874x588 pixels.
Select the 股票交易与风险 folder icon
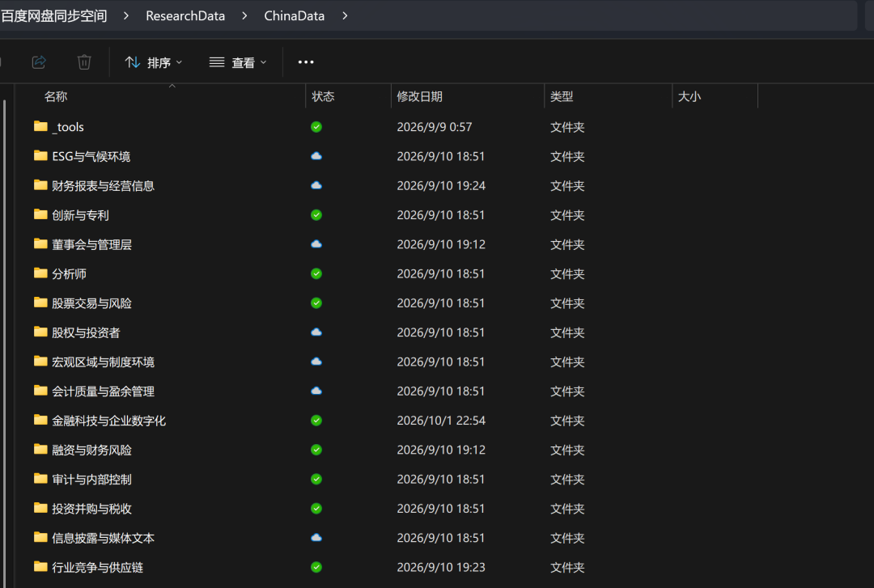40,302
